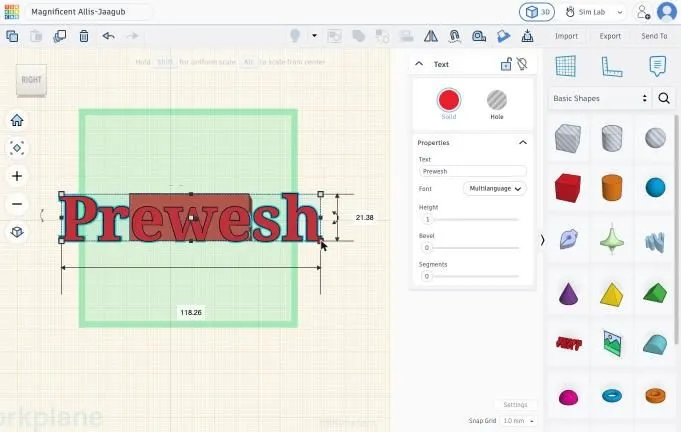
Task: Select the gray Cylinder hole shape
Action: 612,138
